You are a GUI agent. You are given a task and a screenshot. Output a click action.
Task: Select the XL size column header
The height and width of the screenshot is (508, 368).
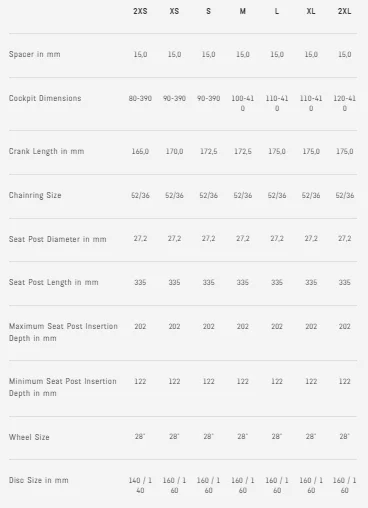(311, 11)
